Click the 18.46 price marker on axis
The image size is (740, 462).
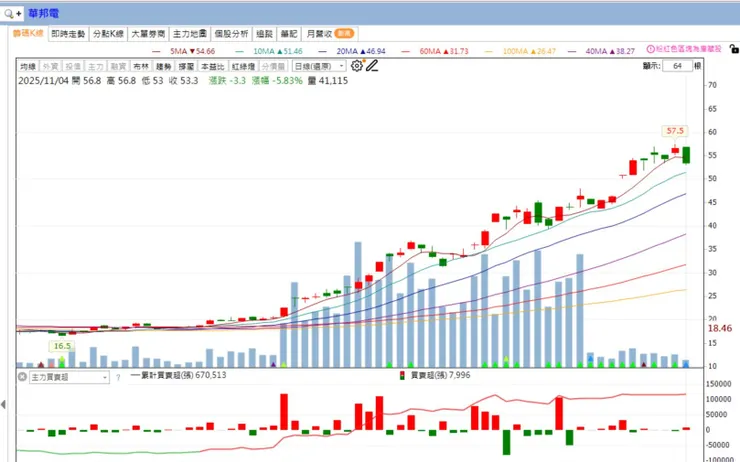click(720, 328)
